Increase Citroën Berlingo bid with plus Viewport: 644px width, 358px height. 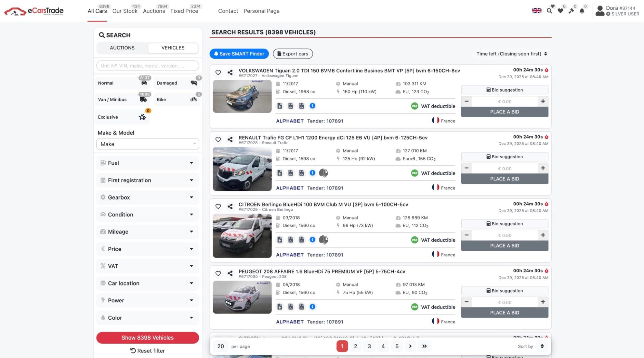point(543,235)
